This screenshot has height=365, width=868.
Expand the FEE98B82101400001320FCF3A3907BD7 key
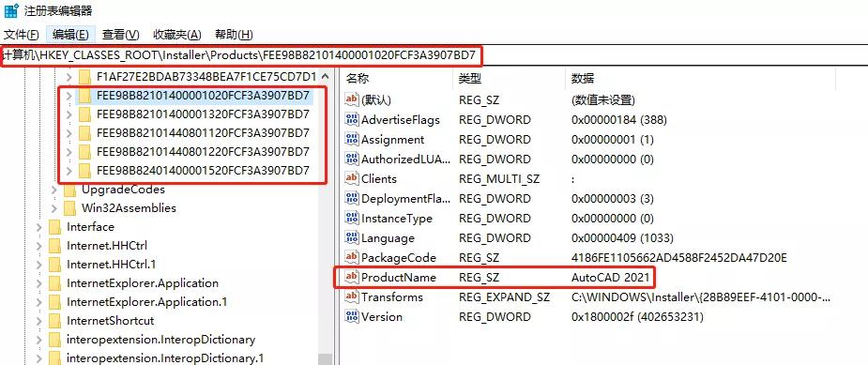tap(69, 114)
